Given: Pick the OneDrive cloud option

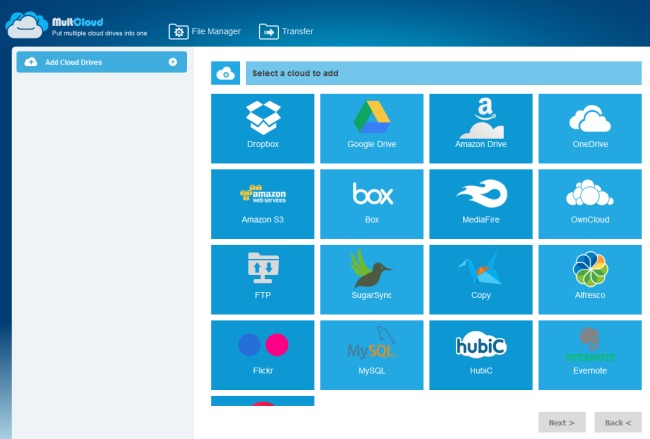Looking at the screenshot, I should pyautogui.click(x=590, y=129).
